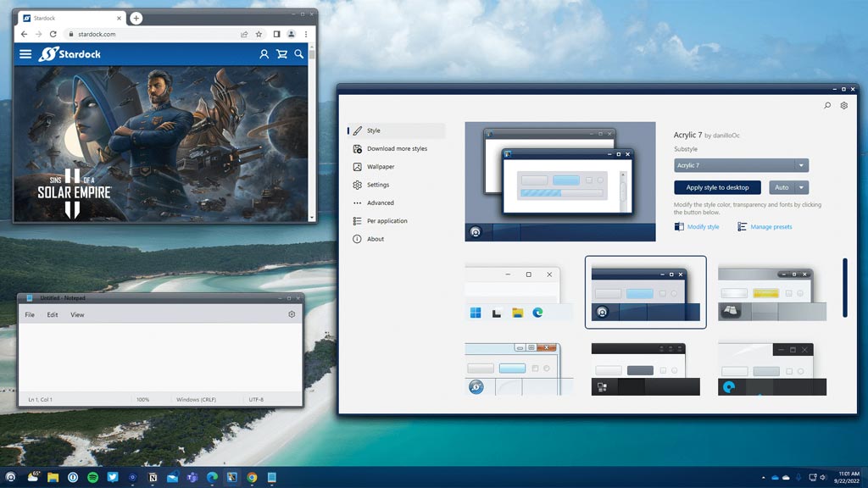Click the Wallpaper sidebar icon
The width and height of the screenshot is (868, 488).
(x=359, y=167)
